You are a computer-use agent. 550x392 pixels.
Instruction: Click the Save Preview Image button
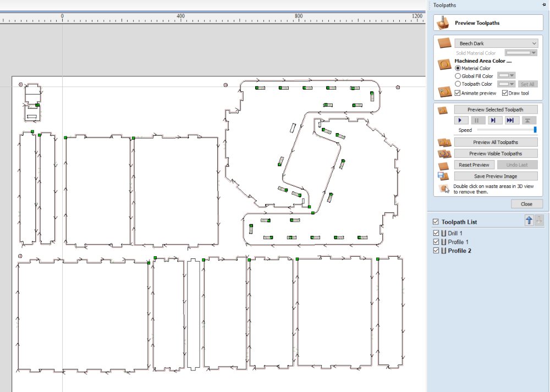pyautogui.click(x=496, y=176)
